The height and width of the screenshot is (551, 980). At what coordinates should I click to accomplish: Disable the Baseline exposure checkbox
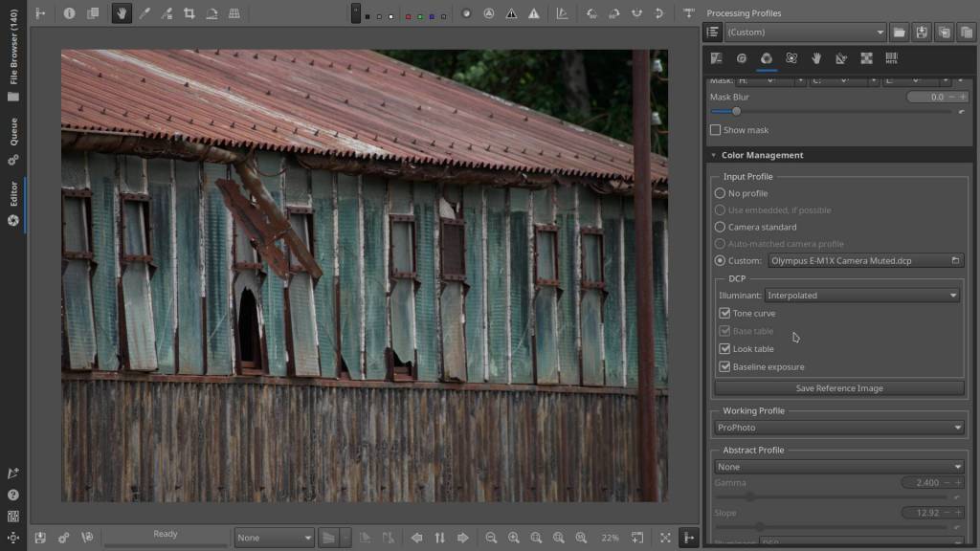pyautogui.click(x=724, y=367)
